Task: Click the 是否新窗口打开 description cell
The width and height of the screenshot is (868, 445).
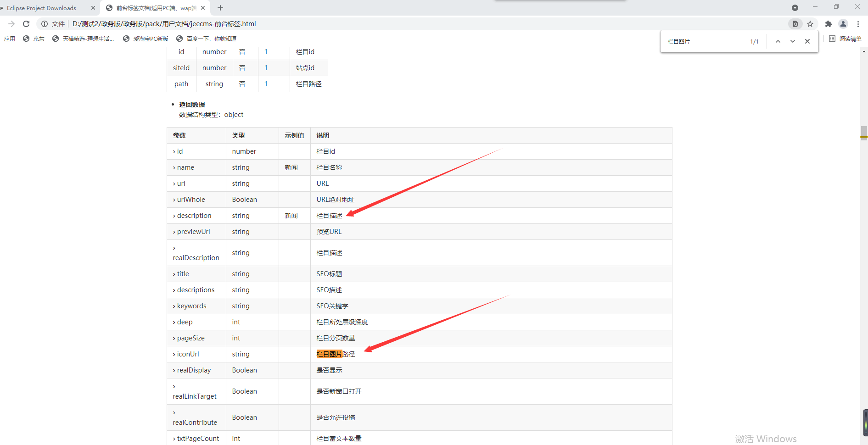Action: tap(491, 391)
